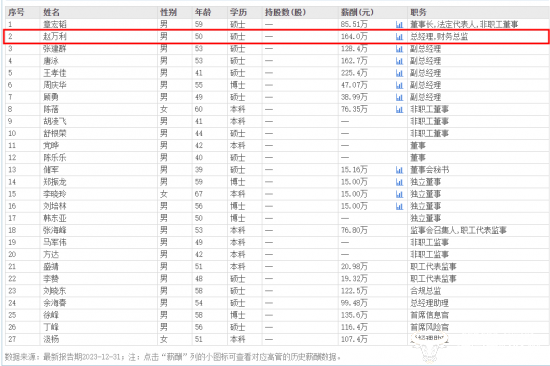Select the 职务 column header
The image size is (550, 366).
(x=418, y=12)
